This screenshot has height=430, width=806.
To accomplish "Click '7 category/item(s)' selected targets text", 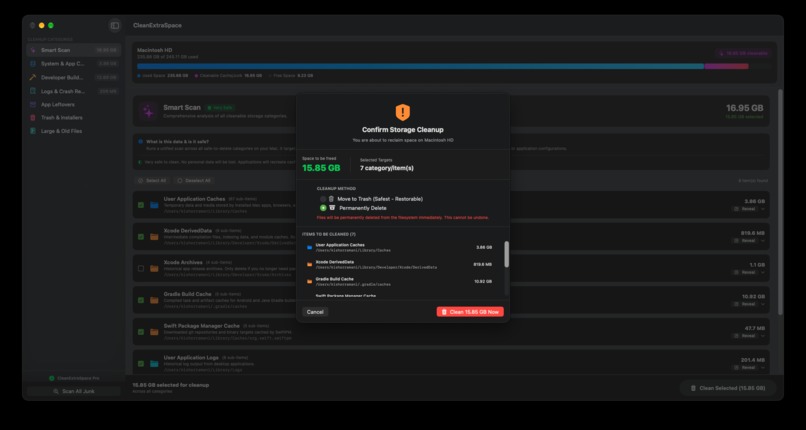I will [x=387, y=168].
